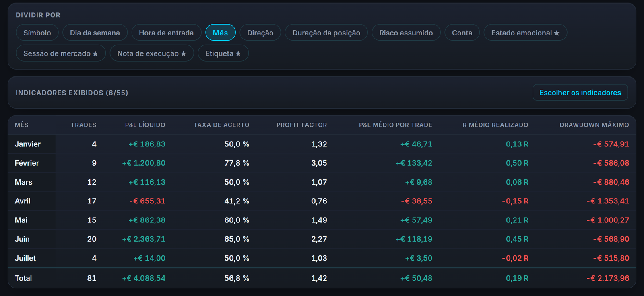
Task: Click the 0,50 R value
Action: (517, 163)
